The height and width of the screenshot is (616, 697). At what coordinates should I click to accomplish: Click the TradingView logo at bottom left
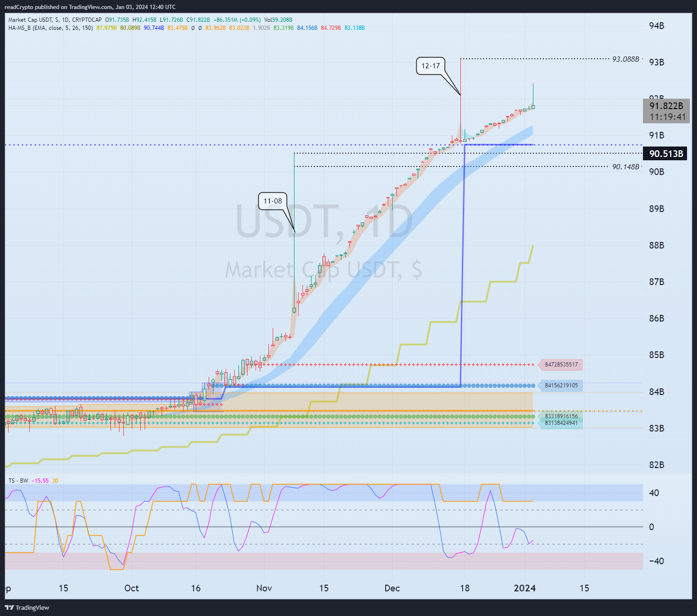click(27, 607)
